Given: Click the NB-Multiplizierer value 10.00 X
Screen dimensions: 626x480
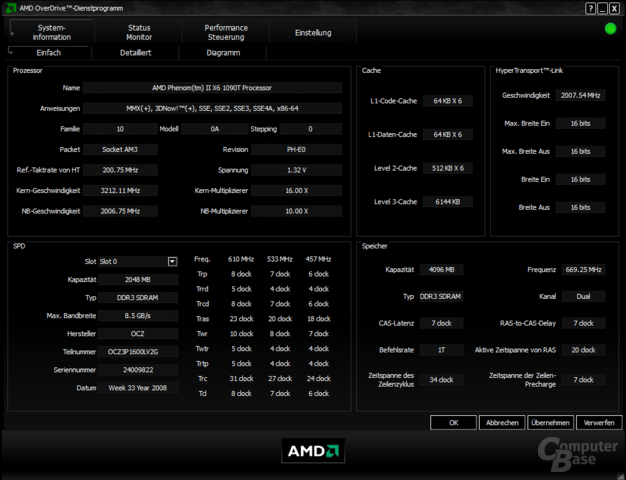Looking at the screenshot, I should (x=296, y=211).
